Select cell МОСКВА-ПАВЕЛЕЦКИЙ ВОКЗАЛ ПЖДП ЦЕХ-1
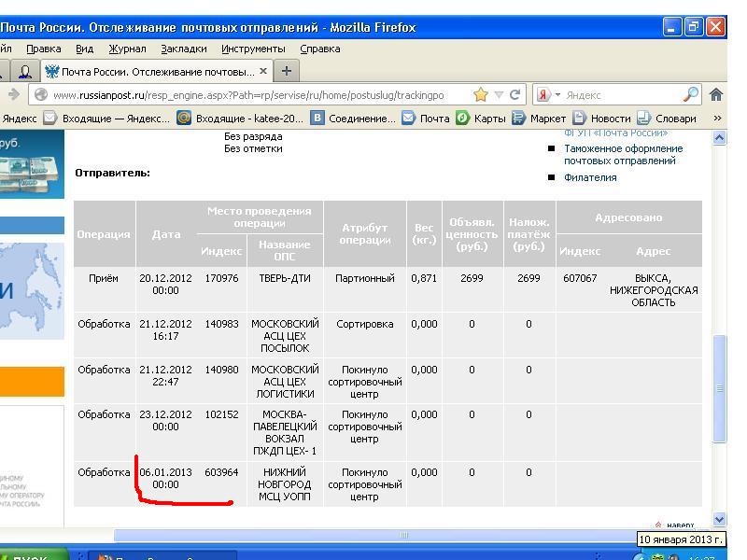The image size is (747, 560). coord(285,432)
